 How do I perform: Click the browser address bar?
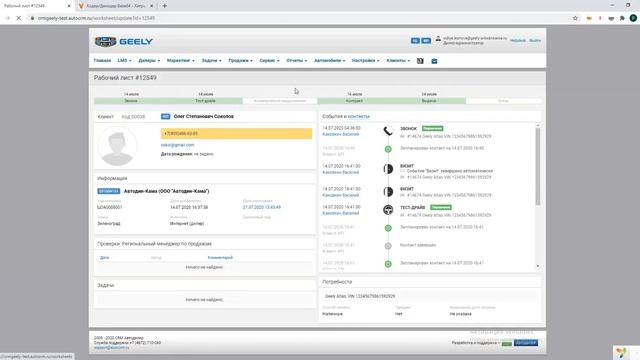(300, 18)
